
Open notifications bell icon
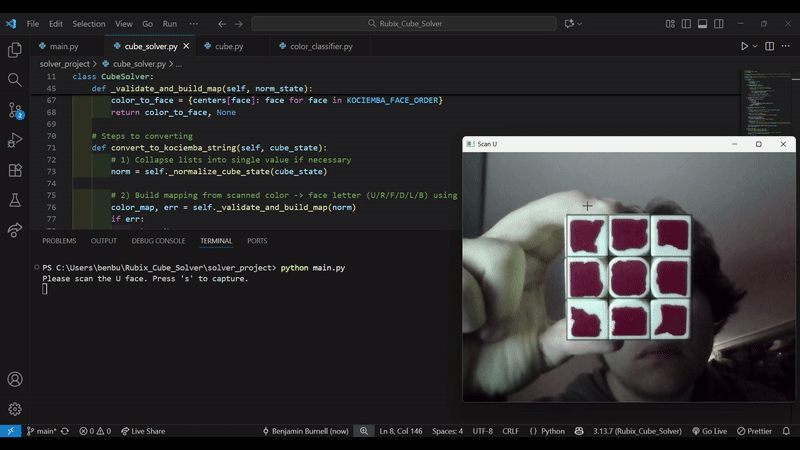click(x=786, y=431)
